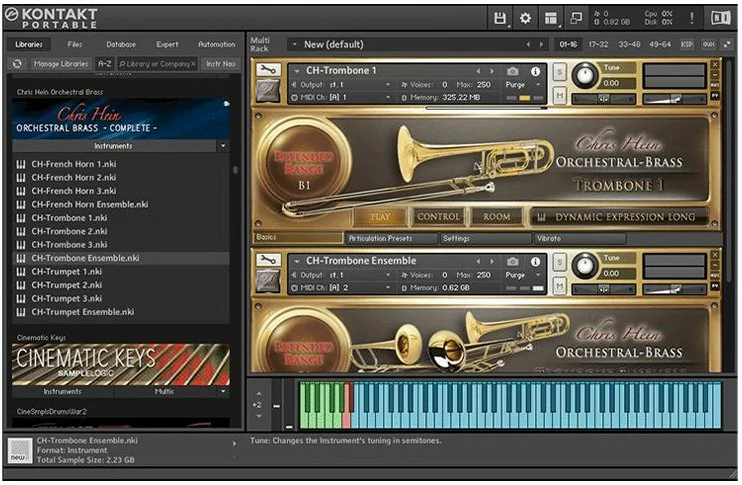Click the pan slider of CH-Trombone Ensemble
Image resolution: width=742 pixels, height=485 pixels.
tap(603, 289)
